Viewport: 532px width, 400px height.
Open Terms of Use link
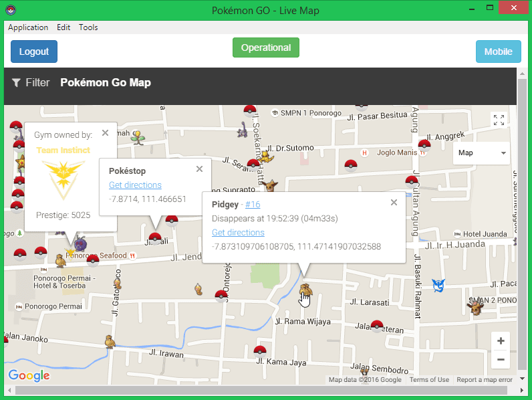coord(429,380)
